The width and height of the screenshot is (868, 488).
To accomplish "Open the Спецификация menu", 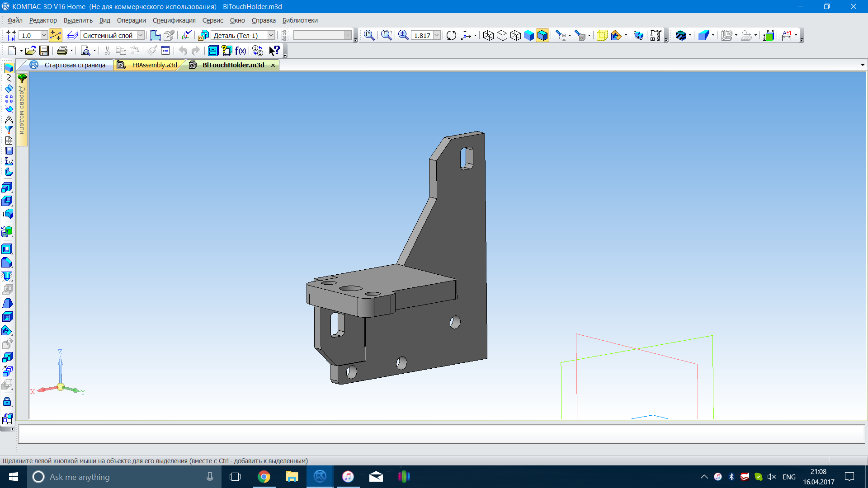I will coord(174,20).
